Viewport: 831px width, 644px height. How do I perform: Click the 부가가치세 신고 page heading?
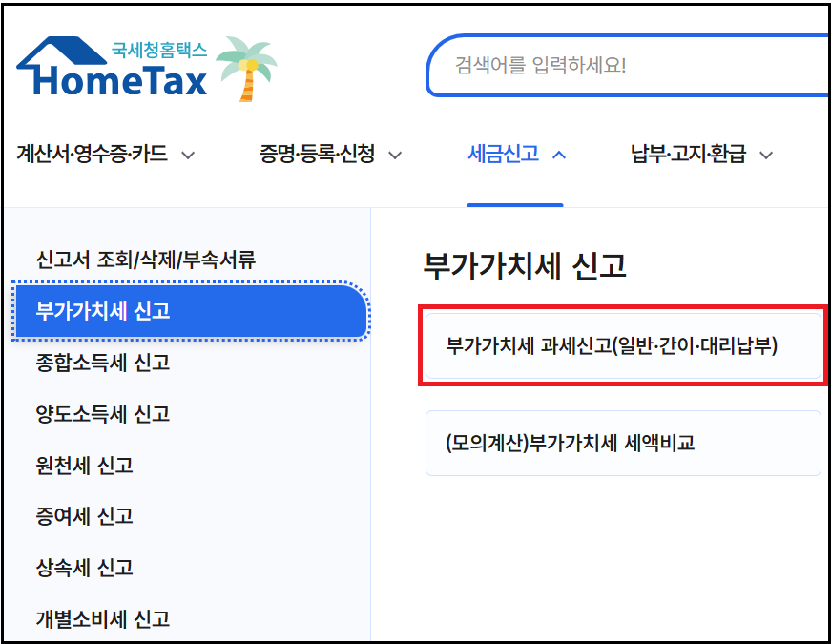pyautogui.click(x=525, y=265)
